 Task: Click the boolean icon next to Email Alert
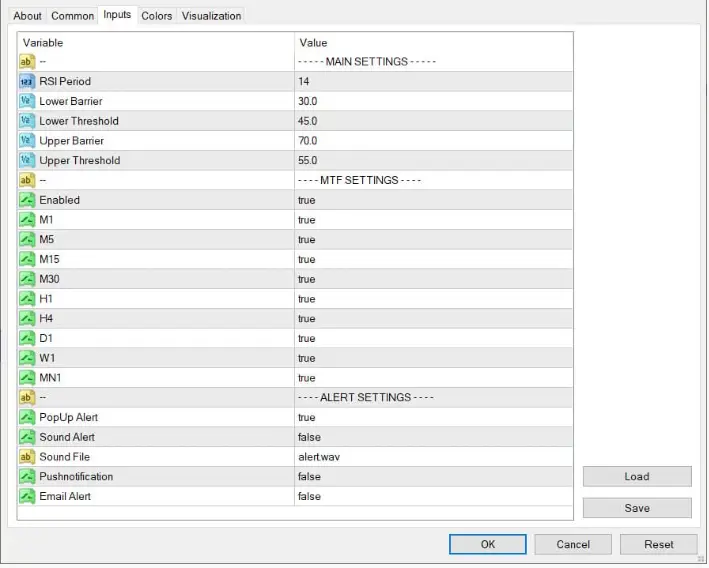(27, 496)
